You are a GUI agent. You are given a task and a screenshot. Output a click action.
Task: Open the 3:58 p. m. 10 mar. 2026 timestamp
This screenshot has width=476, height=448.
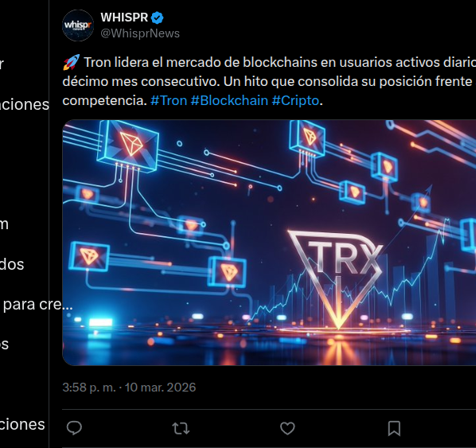129,388
